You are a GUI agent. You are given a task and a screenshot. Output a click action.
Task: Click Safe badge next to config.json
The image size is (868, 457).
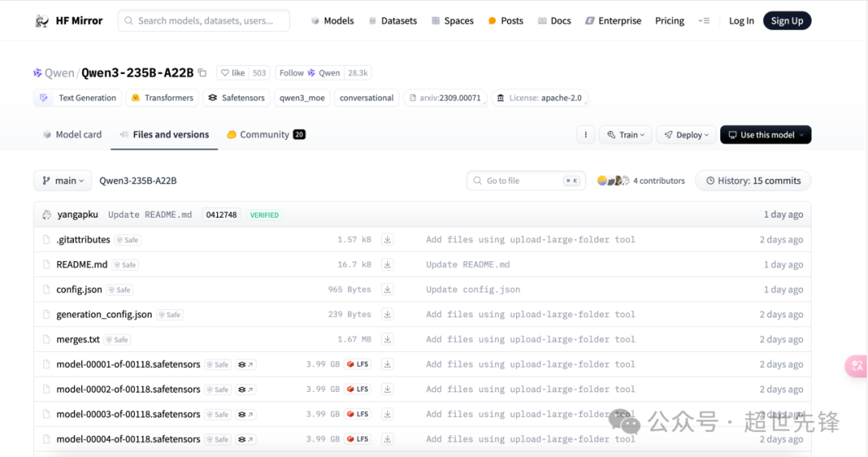(120, 290)
